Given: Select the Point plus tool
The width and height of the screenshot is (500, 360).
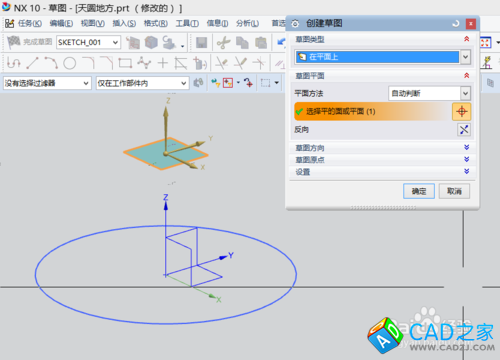Looking at the screenshot, I should coord(163,63).
